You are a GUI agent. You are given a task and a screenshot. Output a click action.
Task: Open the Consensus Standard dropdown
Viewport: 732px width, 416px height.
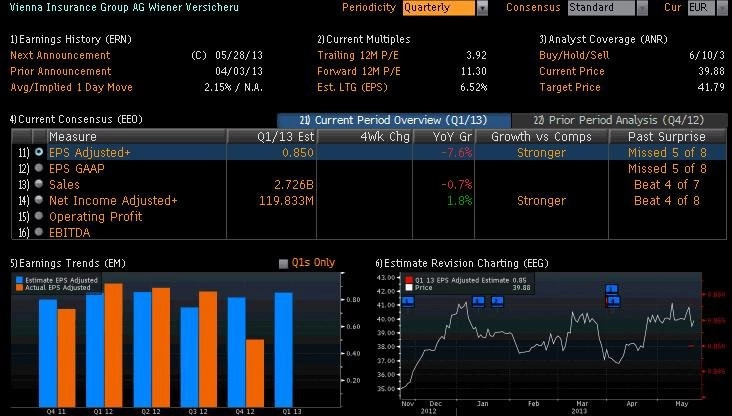[x=601, y=7]
